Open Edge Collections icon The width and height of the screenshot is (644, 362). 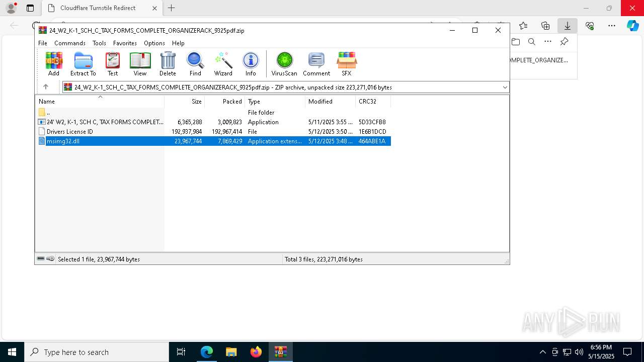pyautogui.click(x=545, y=26)
